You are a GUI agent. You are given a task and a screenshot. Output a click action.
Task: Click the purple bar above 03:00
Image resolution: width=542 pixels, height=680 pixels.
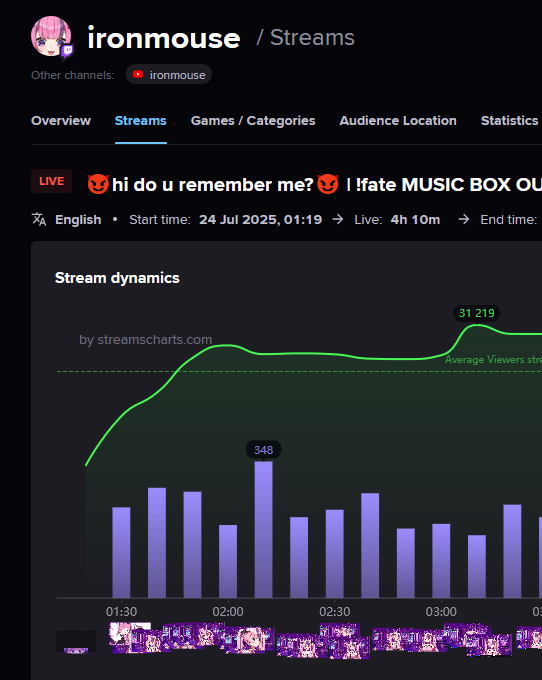click(441, 561)
